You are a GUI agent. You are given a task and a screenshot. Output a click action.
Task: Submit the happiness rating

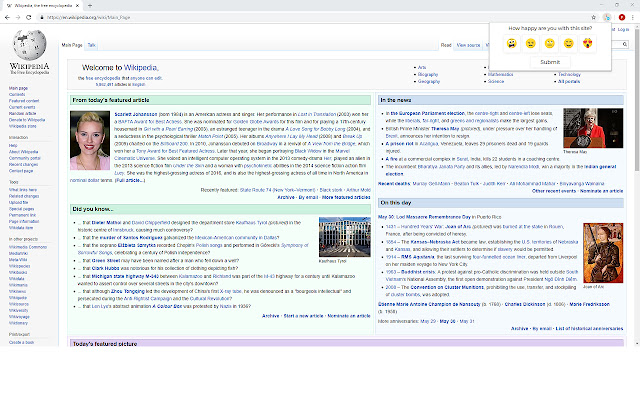(549, 62)
